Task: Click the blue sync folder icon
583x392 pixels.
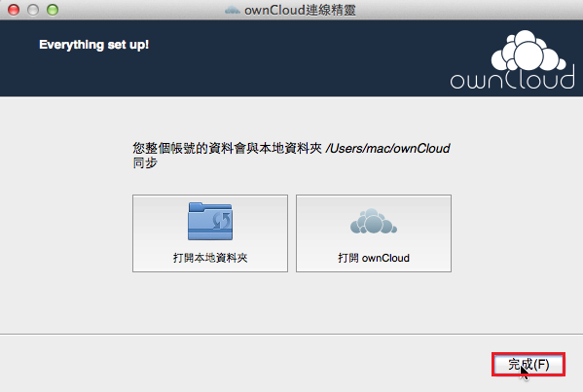Action: [x=210, y=221]
